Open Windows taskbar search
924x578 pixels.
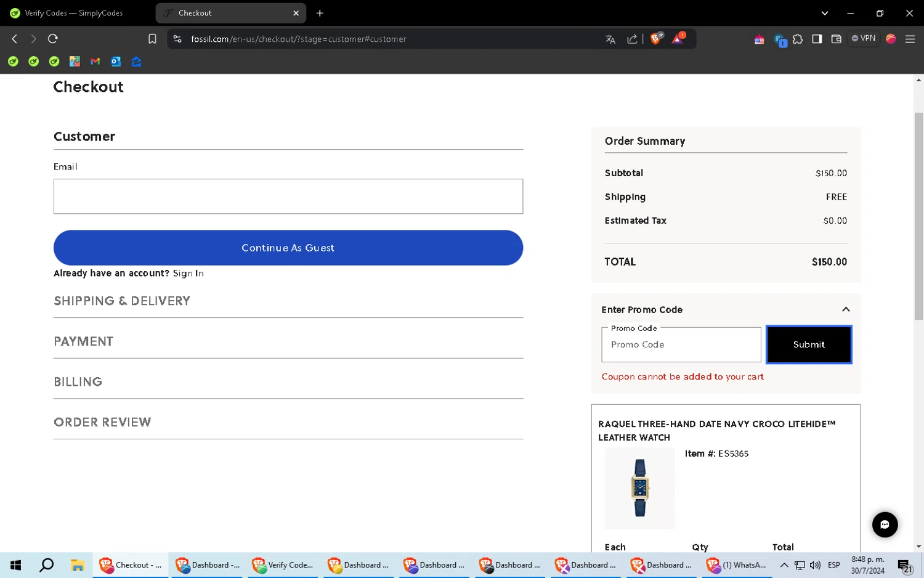pos(46,565)
